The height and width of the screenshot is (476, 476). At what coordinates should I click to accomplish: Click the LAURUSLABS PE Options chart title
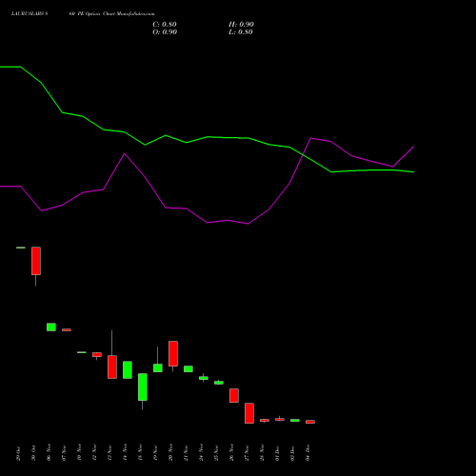coord(83,14)
